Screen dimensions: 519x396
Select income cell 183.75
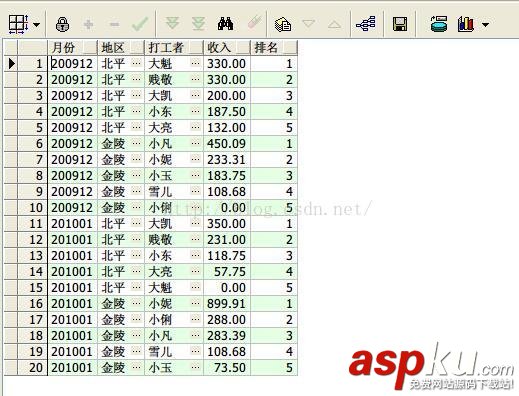click(x=227, y=175)
